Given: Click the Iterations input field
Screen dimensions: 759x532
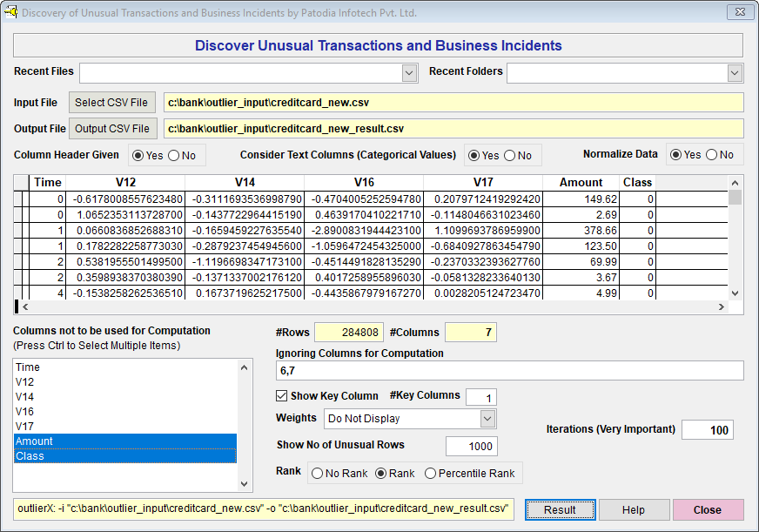Looking at the screenshot, I should click(707, 430).
